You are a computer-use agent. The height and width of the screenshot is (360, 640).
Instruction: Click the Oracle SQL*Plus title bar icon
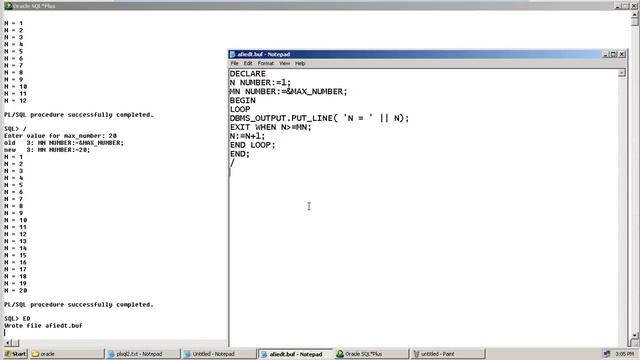(8, 6)
